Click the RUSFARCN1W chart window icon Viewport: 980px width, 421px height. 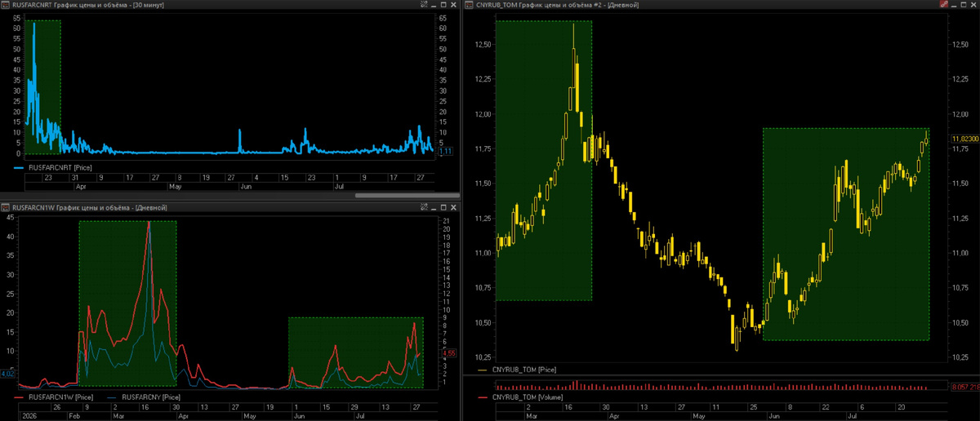click(7, 208)
